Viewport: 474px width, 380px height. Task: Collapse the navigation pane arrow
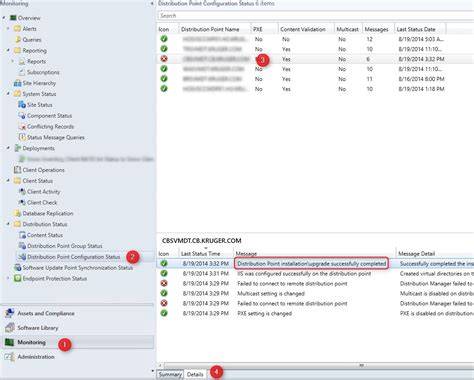pyautogui.click(x=152, y=4)
